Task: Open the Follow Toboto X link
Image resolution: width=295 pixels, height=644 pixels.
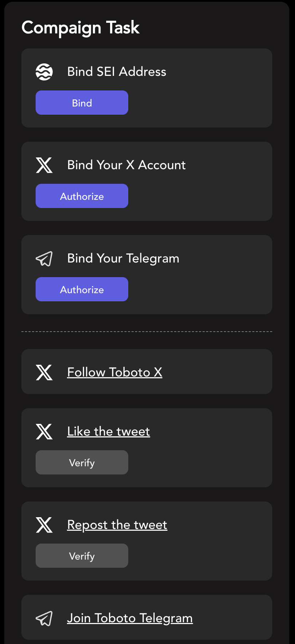Action: point(115,373)
